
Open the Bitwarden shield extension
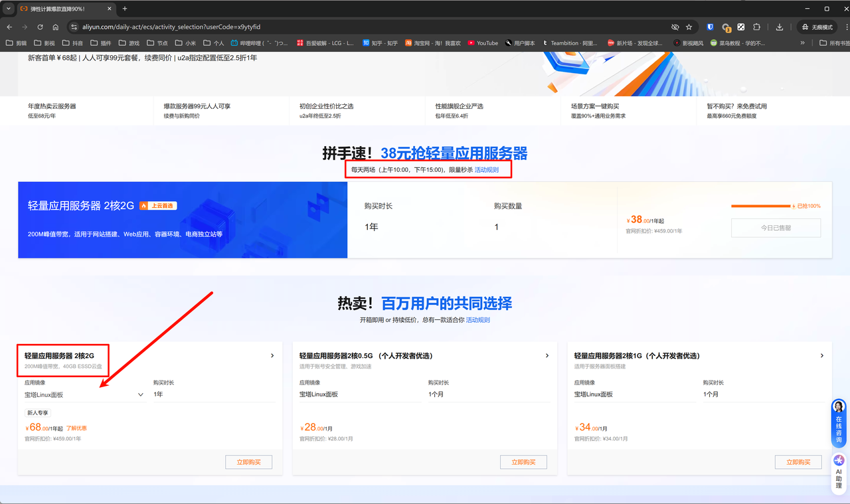click(x=710, y=27)
